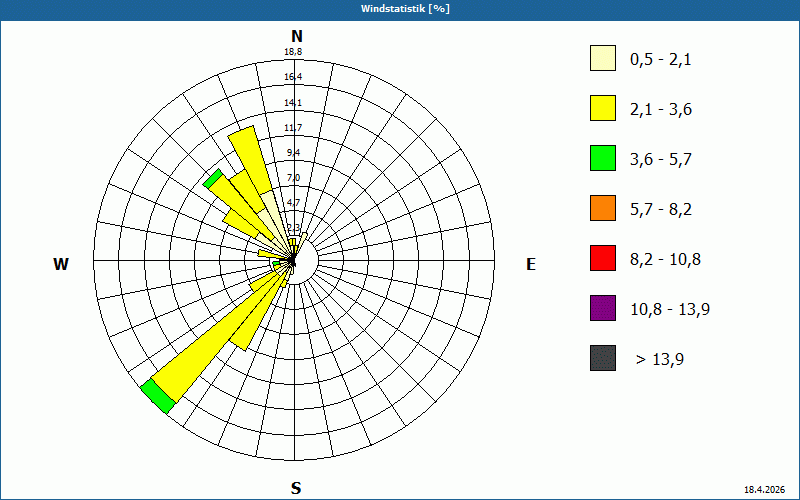Click the legend label '8,2 - 10,8'

(x=665, y=260)
